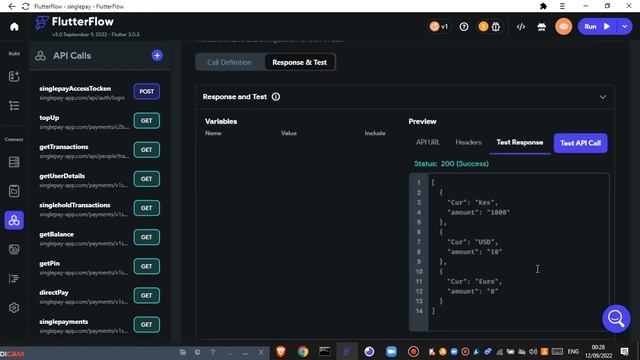The image size is (640, 360).
Task: Open the help question mark icon
Action: (464, 27)
